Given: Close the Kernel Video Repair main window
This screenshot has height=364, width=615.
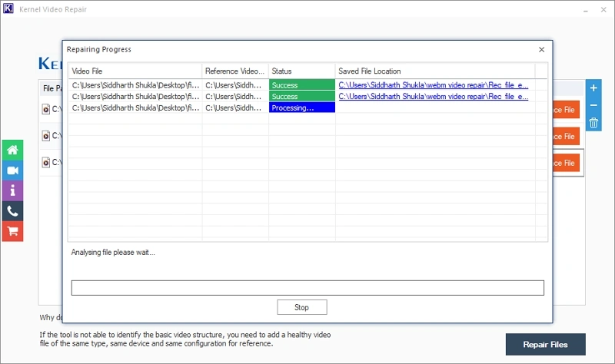Looking at the screenshot, I should pos(603,10).
